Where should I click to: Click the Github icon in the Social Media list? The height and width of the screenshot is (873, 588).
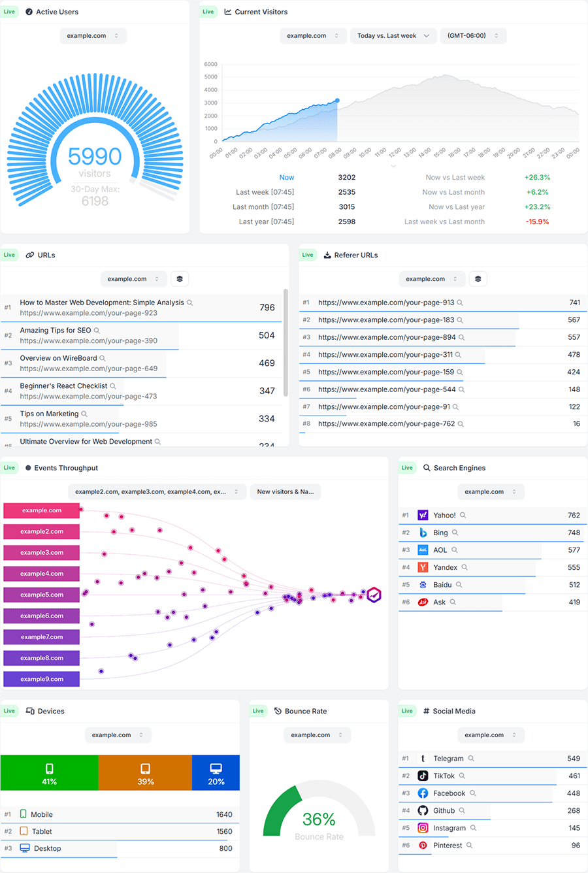423,811
